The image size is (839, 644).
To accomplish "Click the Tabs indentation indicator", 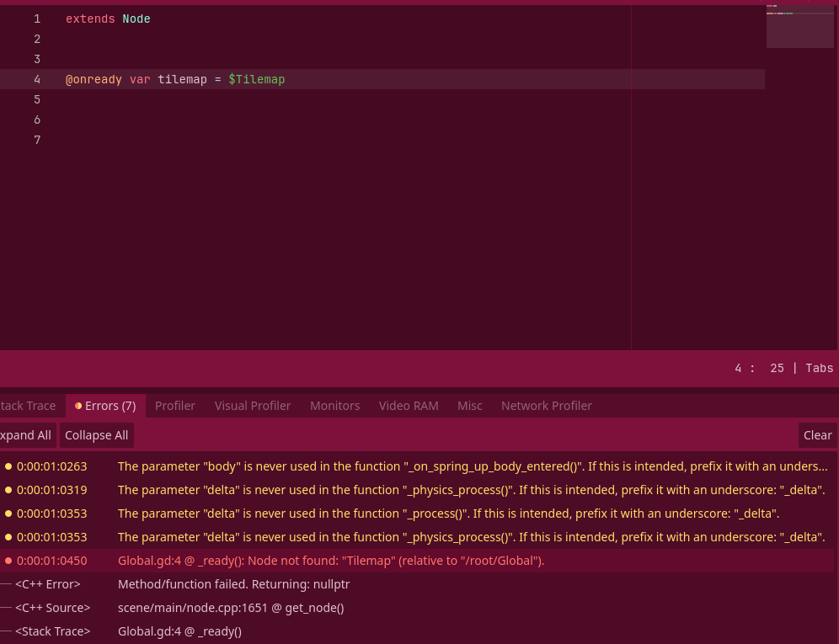I will [819, 368].
